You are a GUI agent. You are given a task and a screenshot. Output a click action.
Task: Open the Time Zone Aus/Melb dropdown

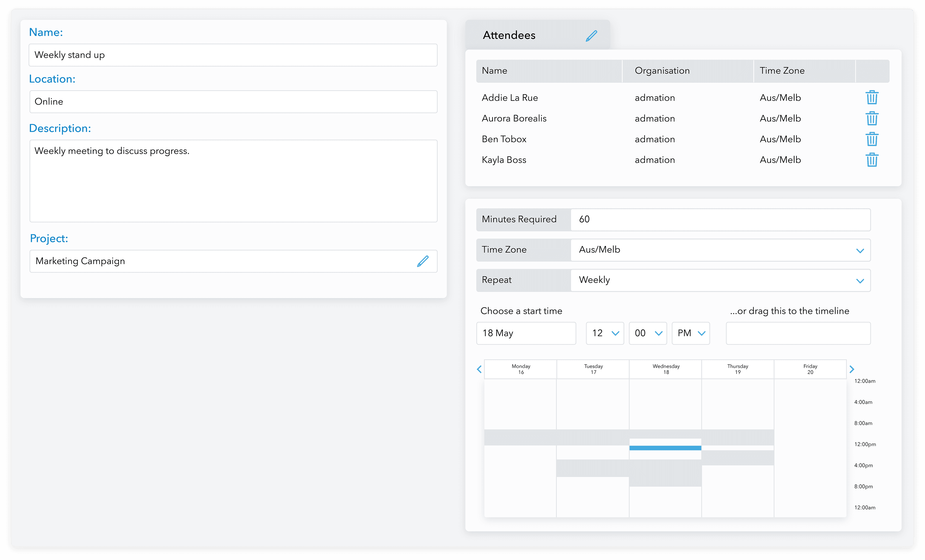[x=720, y=250]
